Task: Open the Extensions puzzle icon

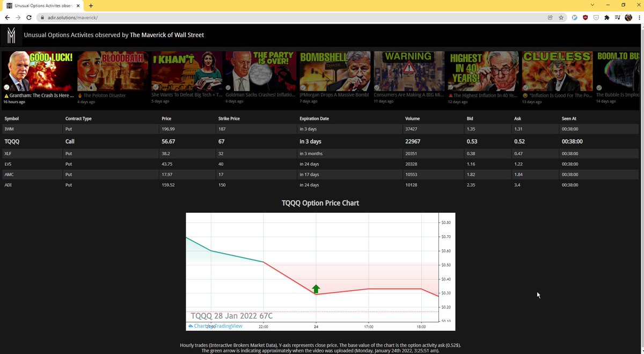Action: tap(606, 17)
